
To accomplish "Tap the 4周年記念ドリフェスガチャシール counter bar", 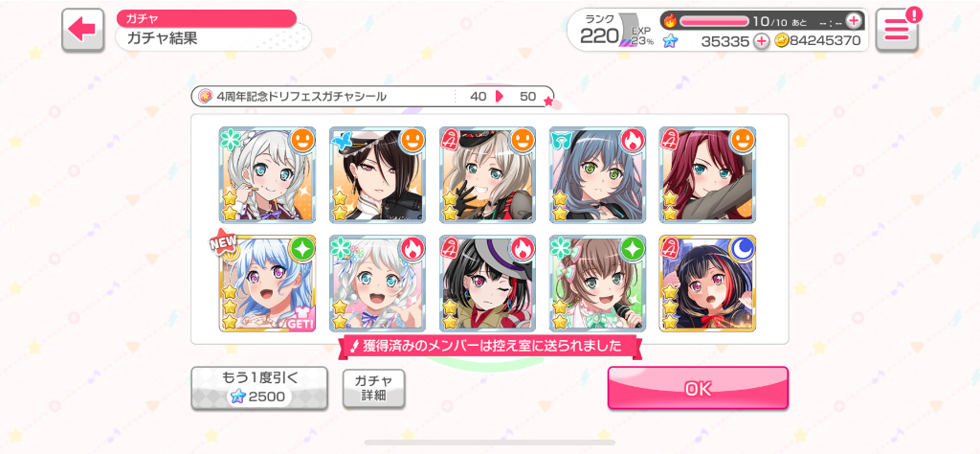I will (372, 97).
